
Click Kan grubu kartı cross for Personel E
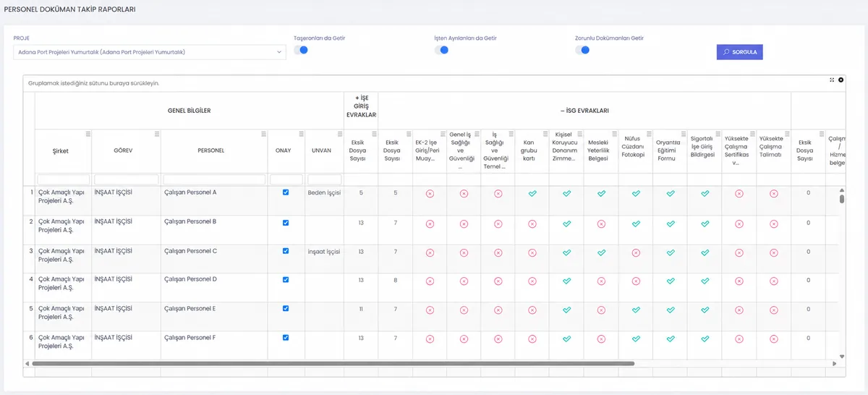click(x=532, y=310)
